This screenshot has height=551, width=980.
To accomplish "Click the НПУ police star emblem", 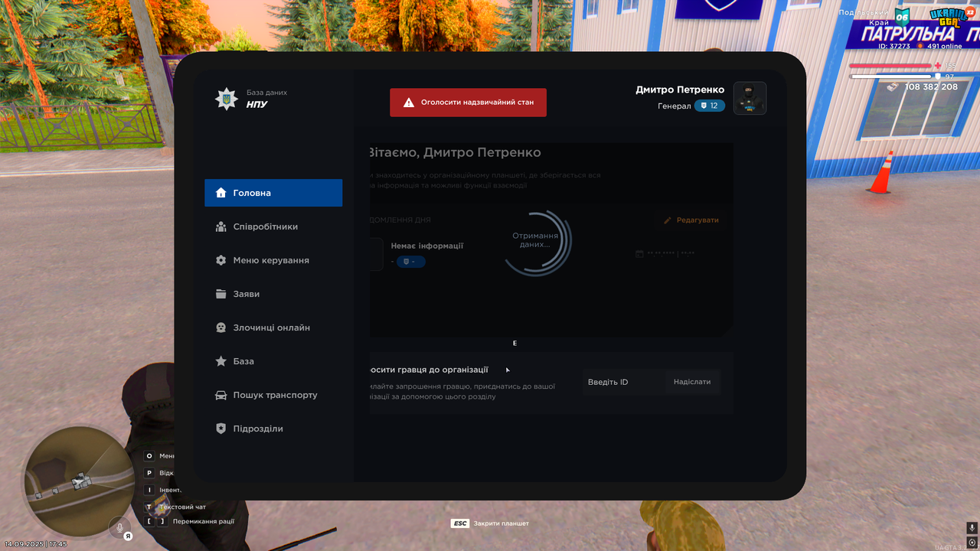I will [226, 99].
